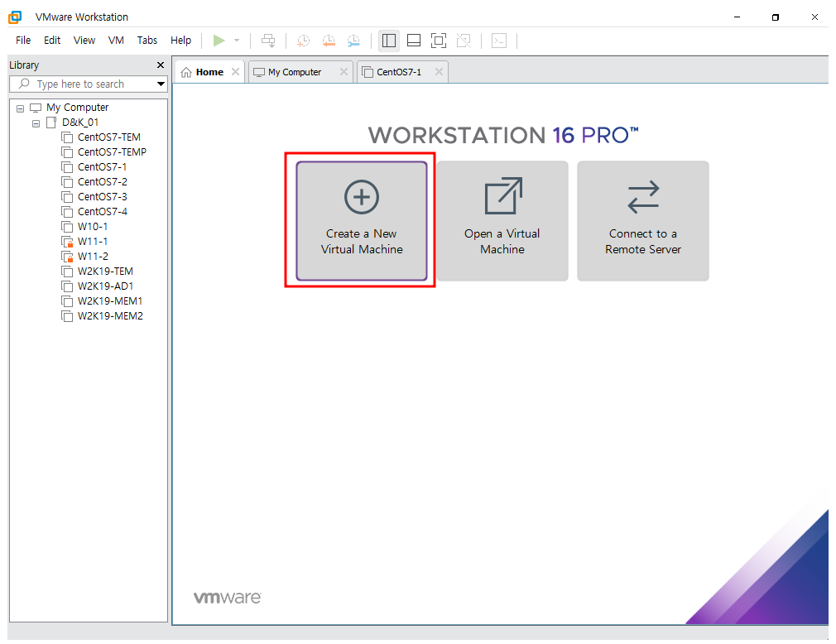Viewport: 836px width, 644px height.
Task: Open the VM menu
Action: point(116,41)
